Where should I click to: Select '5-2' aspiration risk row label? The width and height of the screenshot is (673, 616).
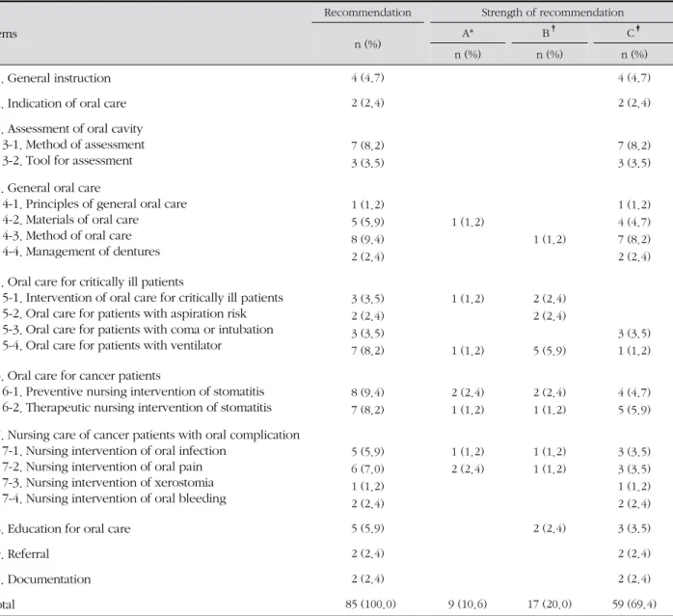click(124, 314)
